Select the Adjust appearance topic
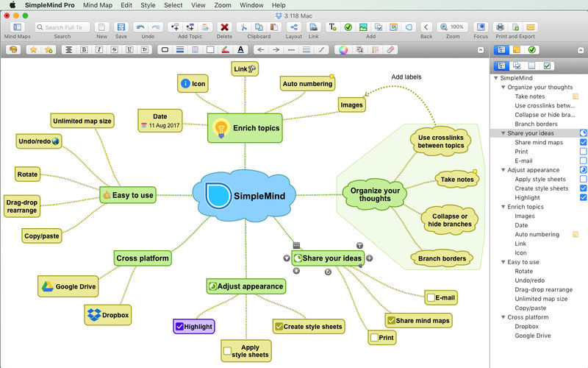 (246, 286)
